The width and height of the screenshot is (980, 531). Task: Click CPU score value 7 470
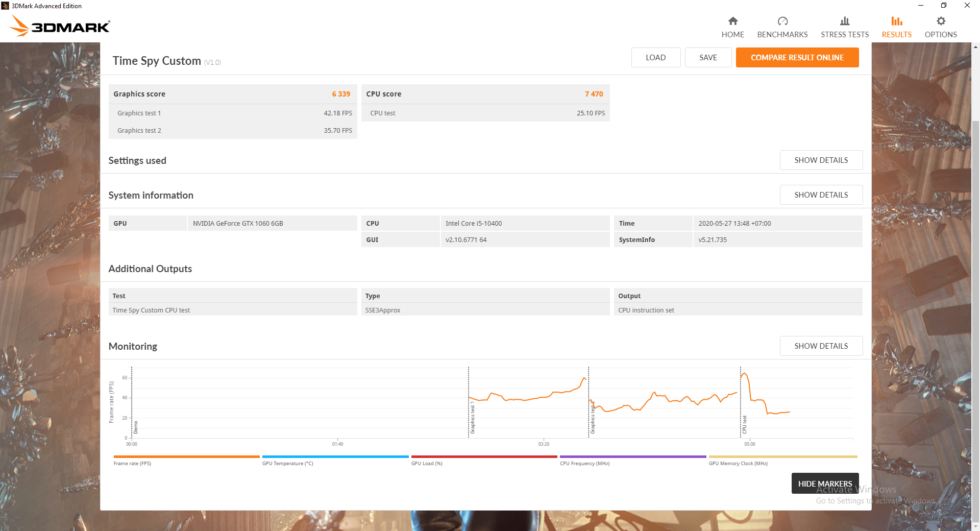pyautogui.click(x=594, y=94)
